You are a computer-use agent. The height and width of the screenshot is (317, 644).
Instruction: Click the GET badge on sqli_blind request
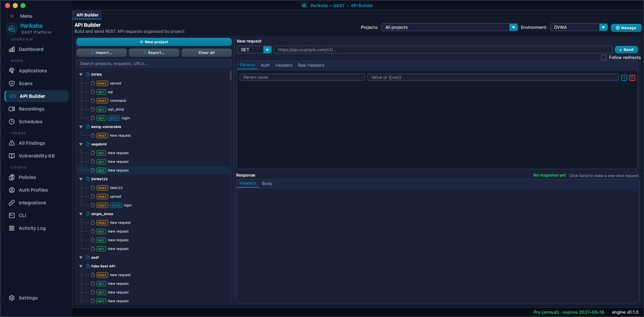[x=101, y=109]
